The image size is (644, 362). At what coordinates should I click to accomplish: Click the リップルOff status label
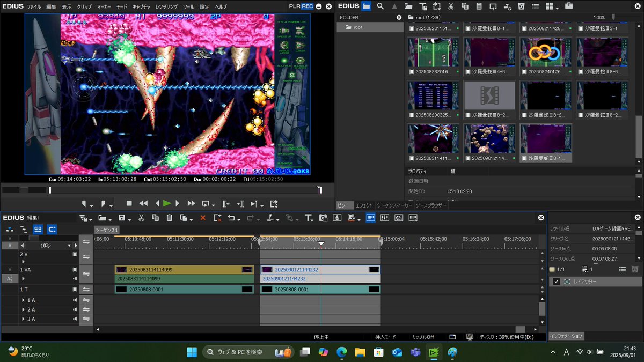pos(423,337)
